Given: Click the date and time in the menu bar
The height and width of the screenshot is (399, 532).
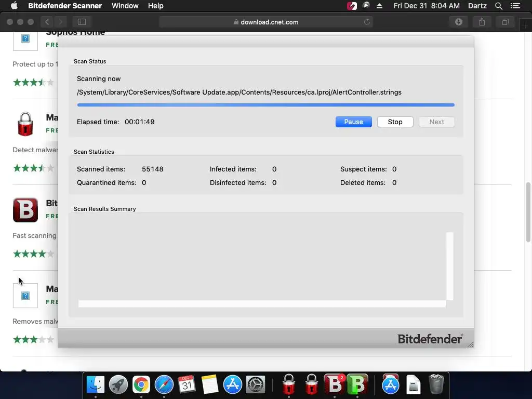Looking at the screenshot, I should pyautogui.click(x=427, y=6).
